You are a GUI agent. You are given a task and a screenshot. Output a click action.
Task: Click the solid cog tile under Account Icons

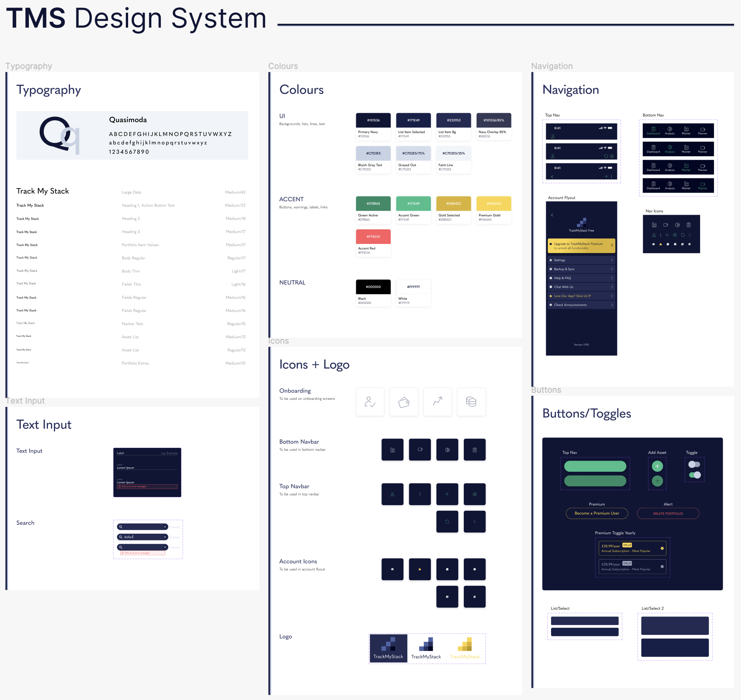point(475,597)
